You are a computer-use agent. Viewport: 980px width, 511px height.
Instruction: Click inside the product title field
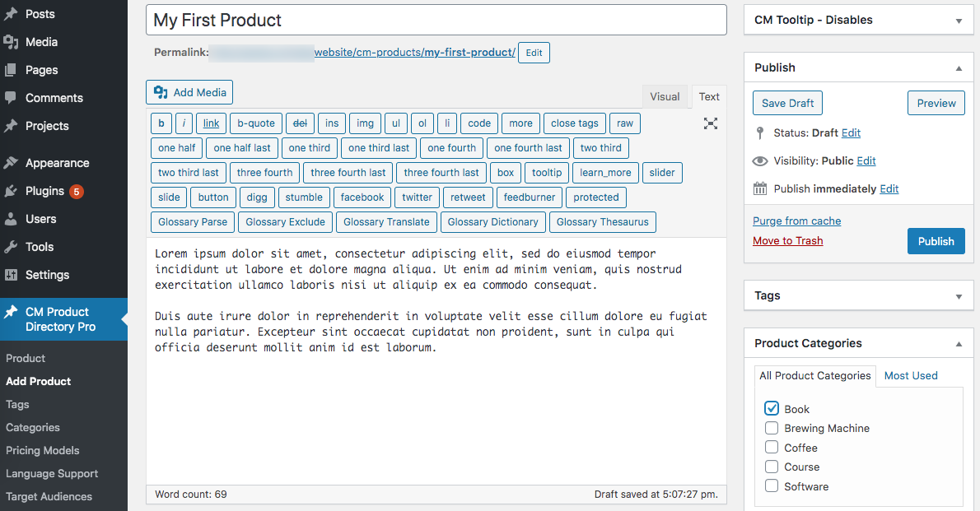(x=436, y=20)
